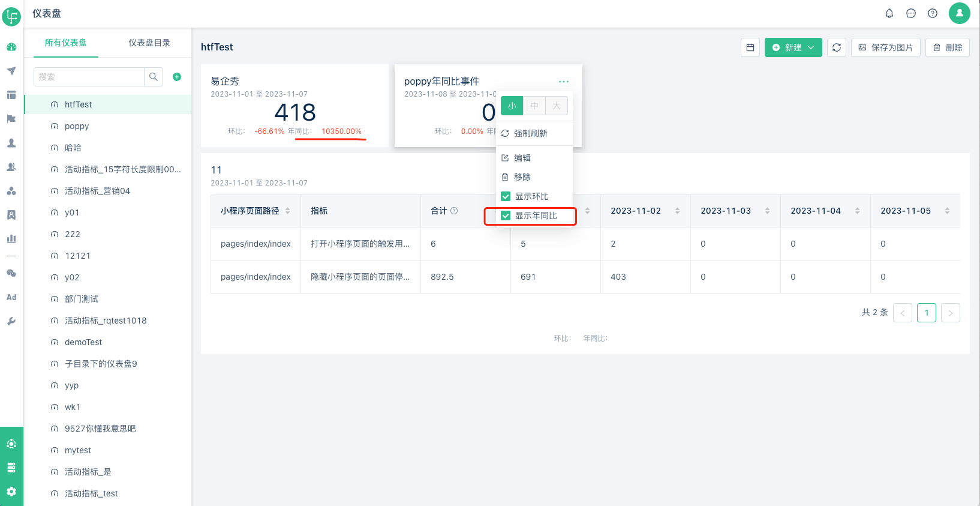The height and width of the screenshot is (506, 980).
Task: Click the dashboard search input field
Action: coord(89,77)
